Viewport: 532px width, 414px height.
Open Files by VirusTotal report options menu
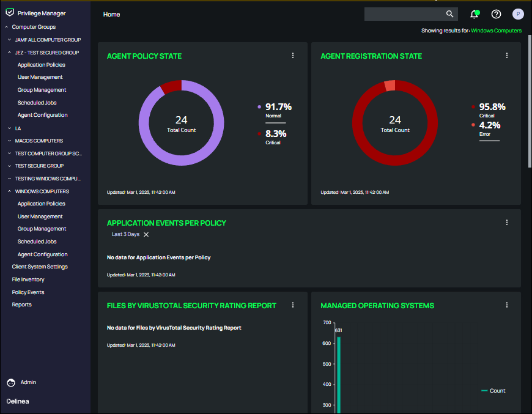pyautogui.click(x=293, y=305)
